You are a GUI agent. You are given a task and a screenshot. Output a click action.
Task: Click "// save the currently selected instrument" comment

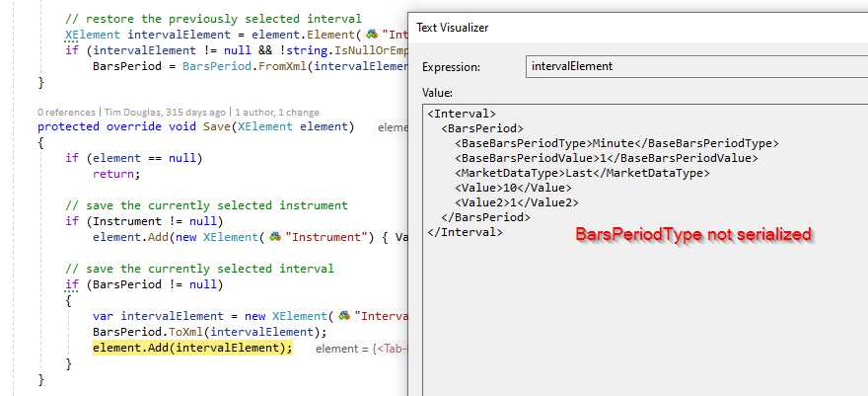pyautogui.click(x=206, y=205)
